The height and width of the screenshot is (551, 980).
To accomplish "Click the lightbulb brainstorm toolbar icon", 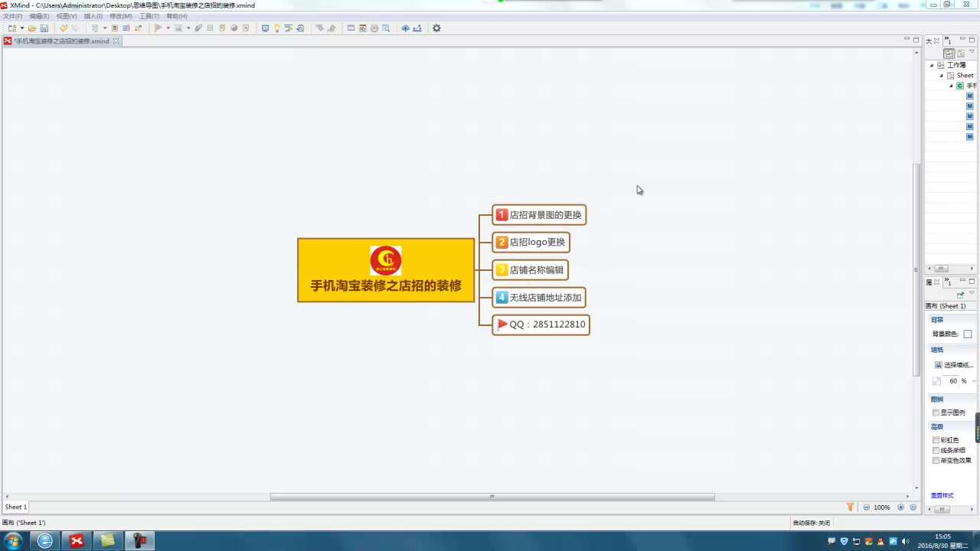I will 276,28.
